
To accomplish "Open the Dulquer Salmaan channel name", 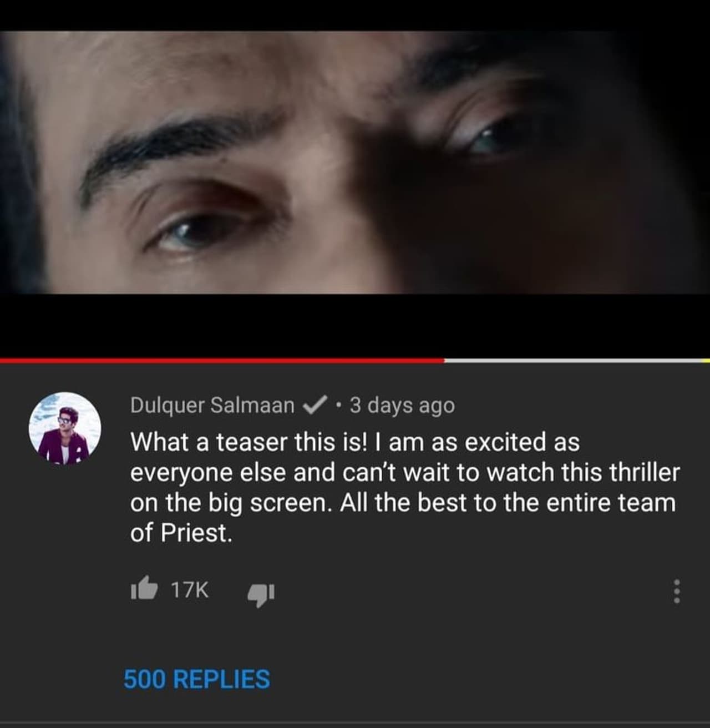I will pyautogui.click(x=212, y=406).
